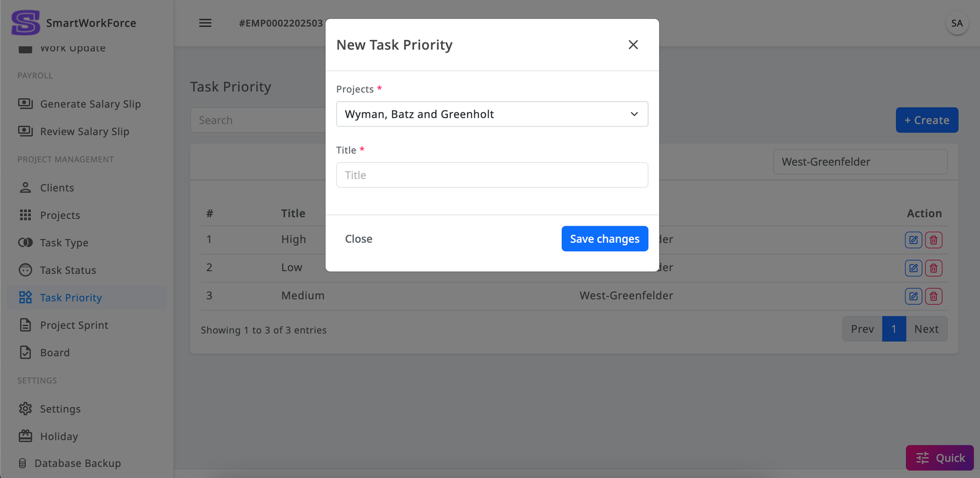Screen dimensions: 980x478
Task: Open the Board sidebar item
Action: pos(55,353)
